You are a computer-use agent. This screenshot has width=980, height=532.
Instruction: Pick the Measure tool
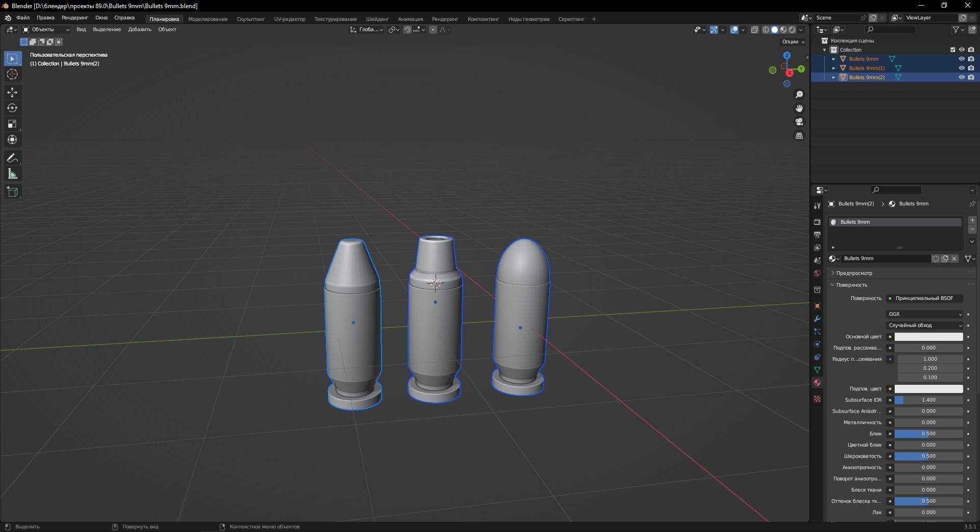(12, 174)
